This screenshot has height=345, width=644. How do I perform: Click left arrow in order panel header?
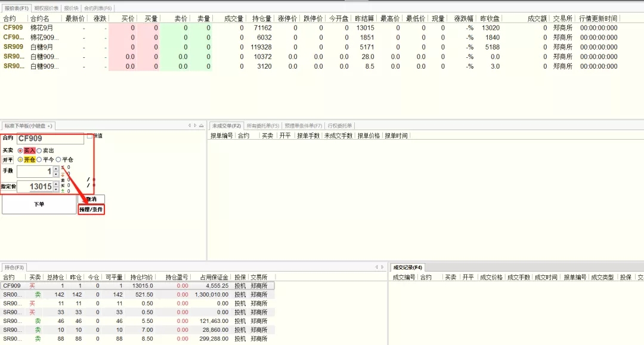coord(189,125)
